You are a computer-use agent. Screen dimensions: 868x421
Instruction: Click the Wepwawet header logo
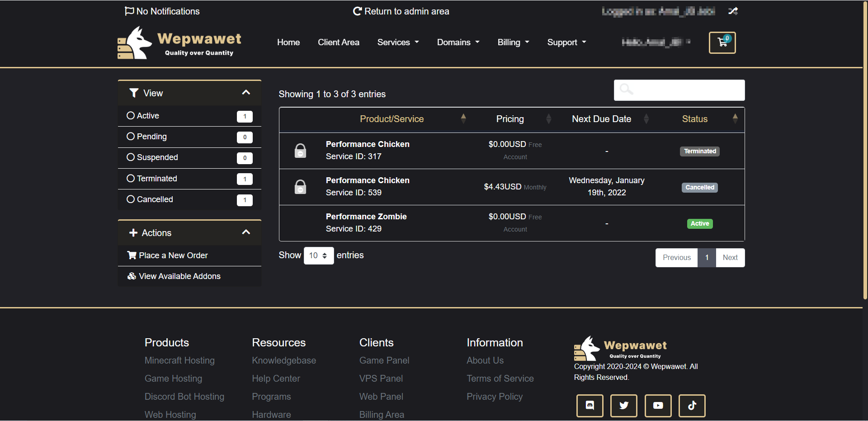coord(179,43)
